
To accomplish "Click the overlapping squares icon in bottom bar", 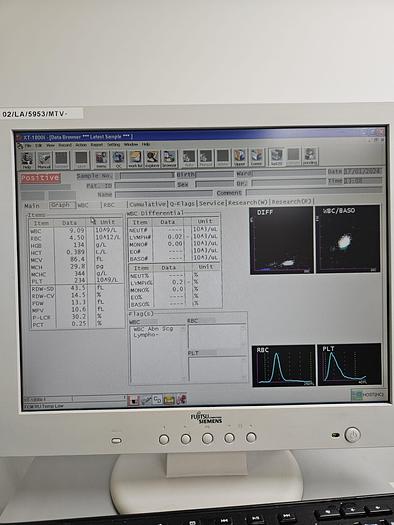I will (x=157, y=399).
